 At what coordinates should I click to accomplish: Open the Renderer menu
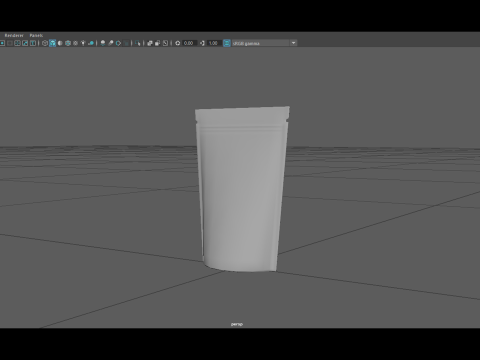(14, 35)
